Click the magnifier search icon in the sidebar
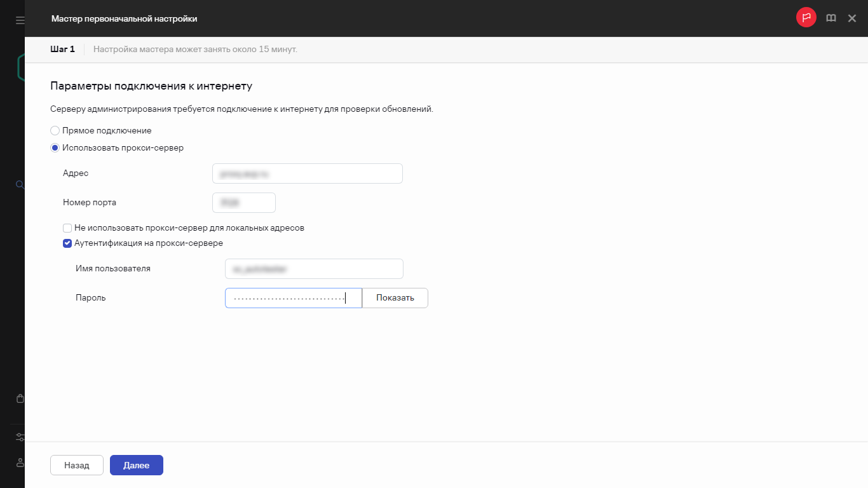This screenshot has width=868, height=488. [20, 185]
